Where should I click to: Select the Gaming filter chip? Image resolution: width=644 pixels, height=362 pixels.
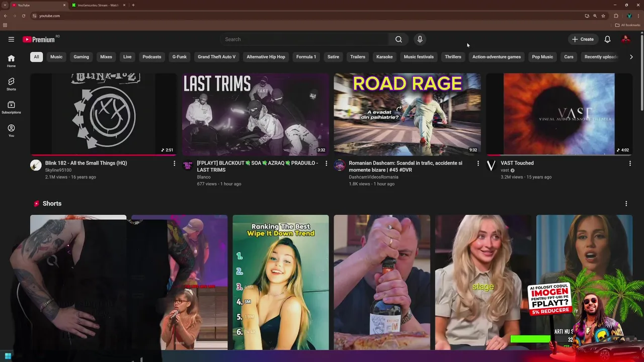click(x=81, y=57)
